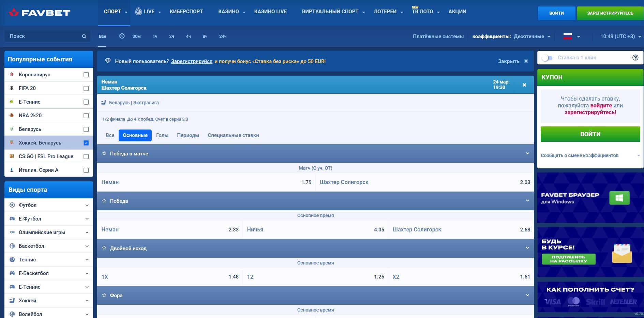Click the search magnifier icon
Screen dimensions: 644x318
tap(84, 36)
